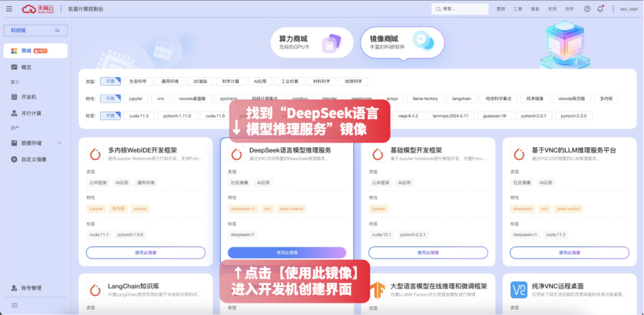This screenshot has height=315, width=644.
Task: Use the 基于VNC的LLM推理服务平台 image
Action: pyautogui.click(x=569, y=252)
